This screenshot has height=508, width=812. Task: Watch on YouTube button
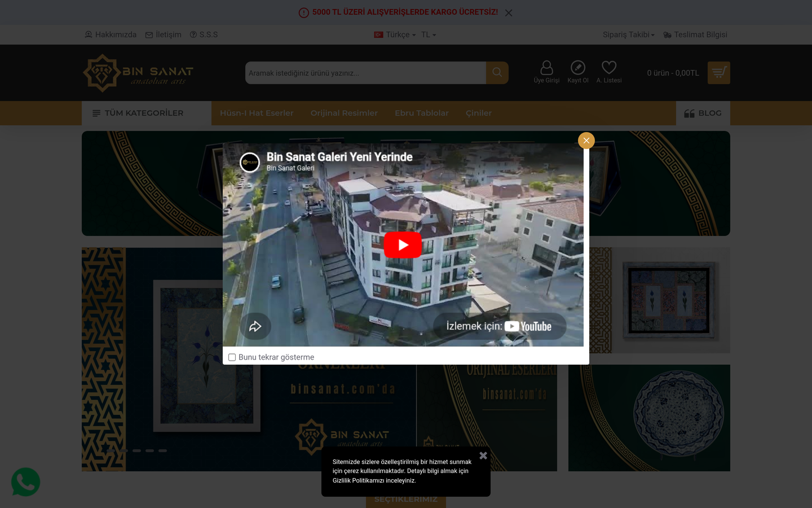(x=500, y=326)
